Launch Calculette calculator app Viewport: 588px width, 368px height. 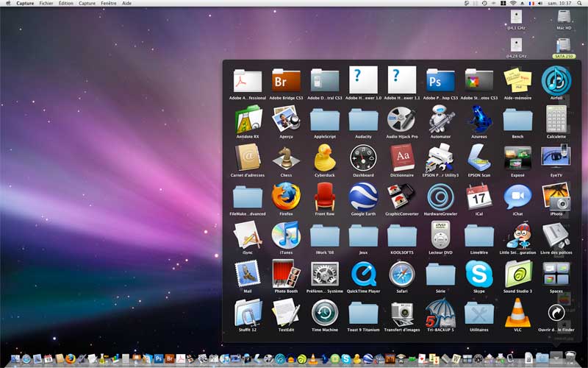pyautogui.click(x=556, y=119)
